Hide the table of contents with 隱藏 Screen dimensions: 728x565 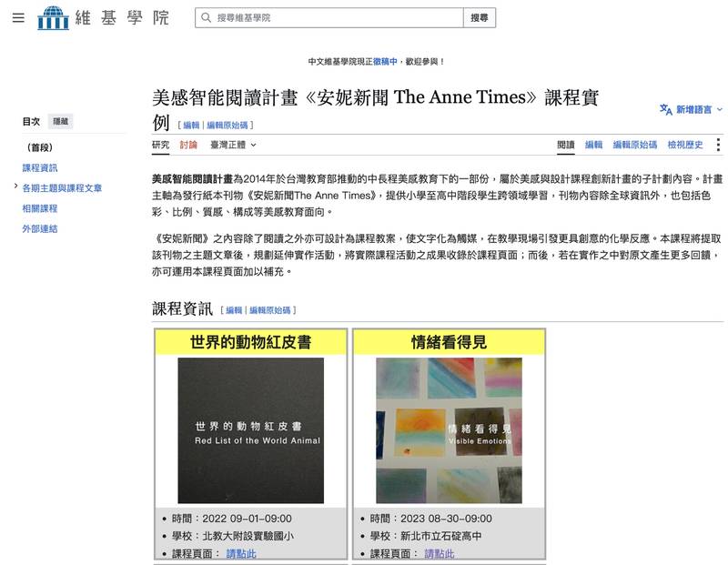coord(60,121)
